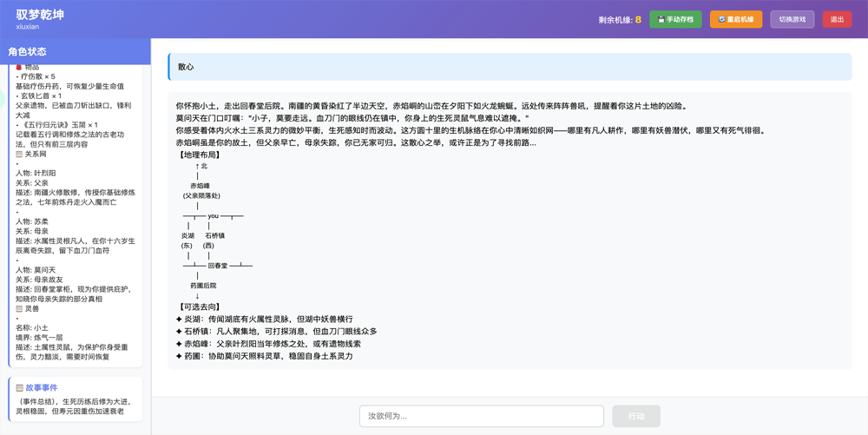This screenshot has height=435, width=868.
Task: Switch games with 切换游戏
Action: click(x=792, y=19)
